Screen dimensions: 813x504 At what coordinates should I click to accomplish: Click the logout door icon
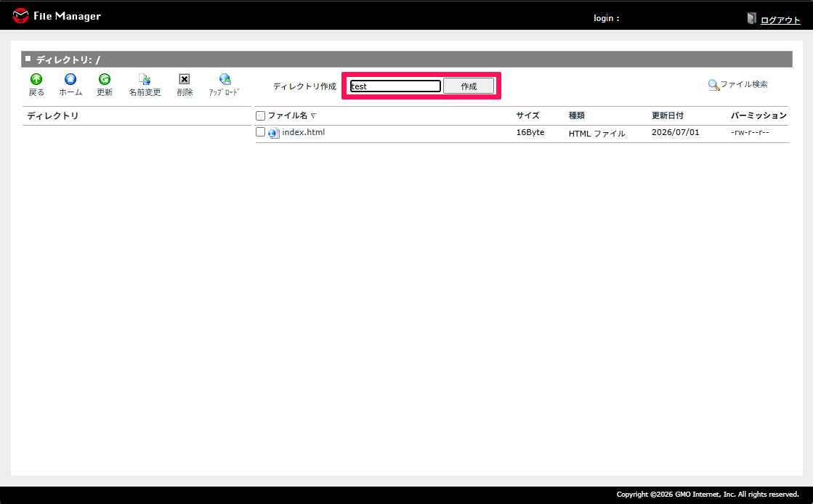click(752, 18)
